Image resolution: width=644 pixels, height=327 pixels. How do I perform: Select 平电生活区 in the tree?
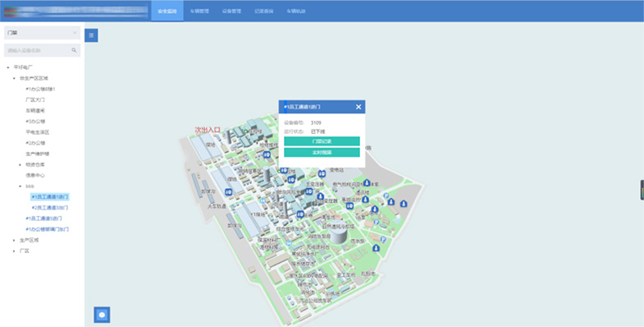point(38,132)
